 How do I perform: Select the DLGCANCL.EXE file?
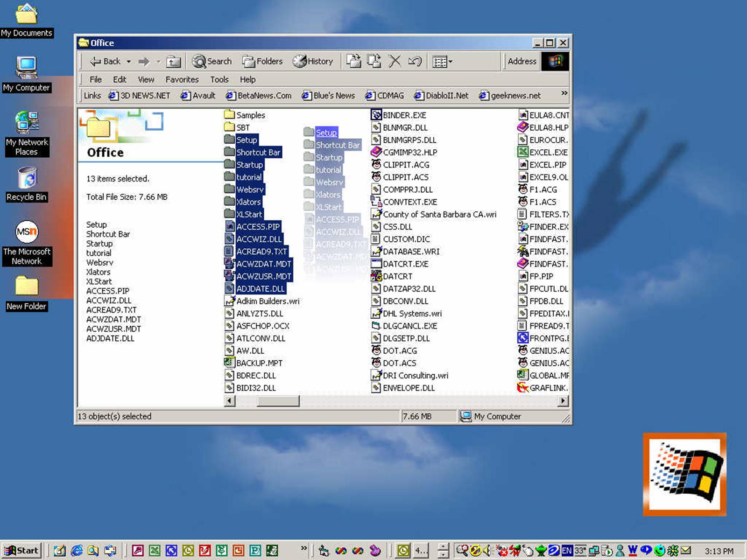tap(404, 326)
